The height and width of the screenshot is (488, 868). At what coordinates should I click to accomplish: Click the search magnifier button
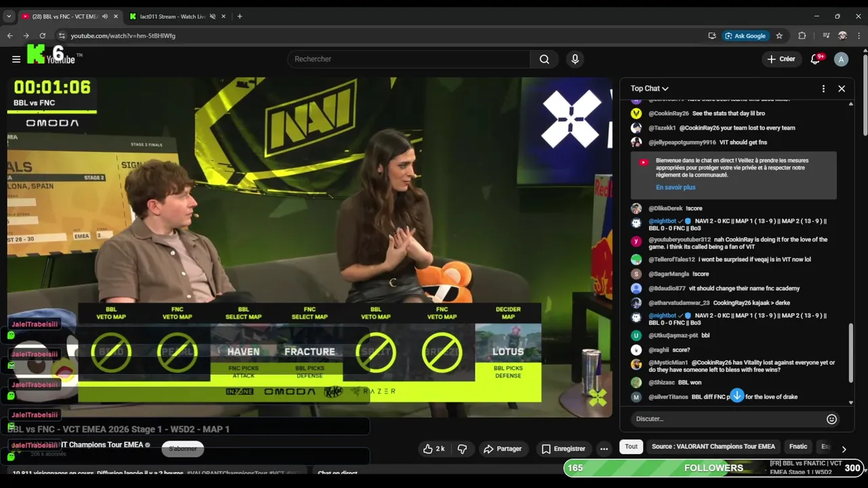point(545,59)
